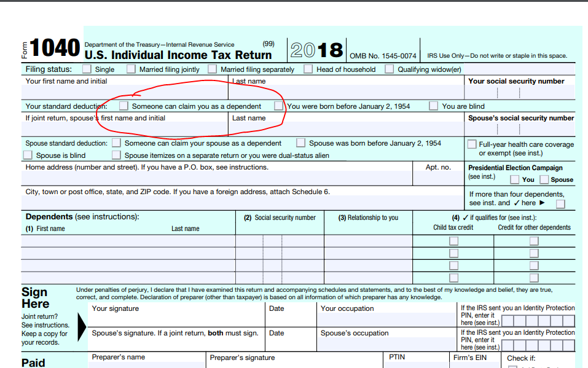Image resolution: width=588 pixels, height=368 pixels.
Task: Click your Last name field
Action: (346, 92)
